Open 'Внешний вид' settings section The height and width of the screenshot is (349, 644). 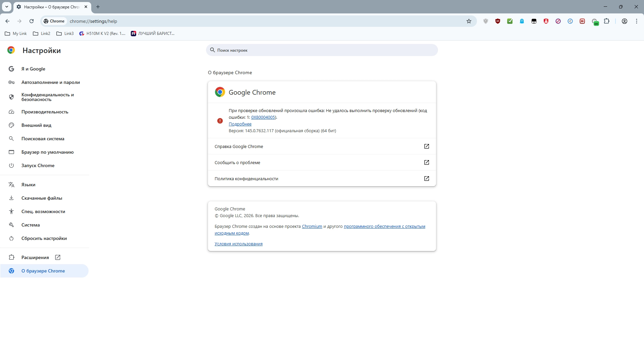click(x=44, y=125)
